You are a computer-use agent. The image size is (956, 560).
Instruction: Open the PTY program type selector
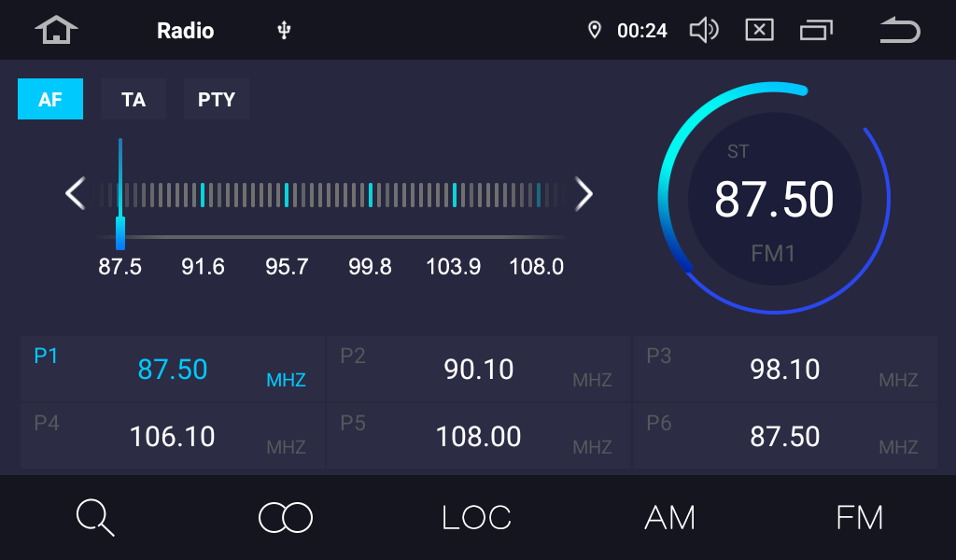coord(217,99)
